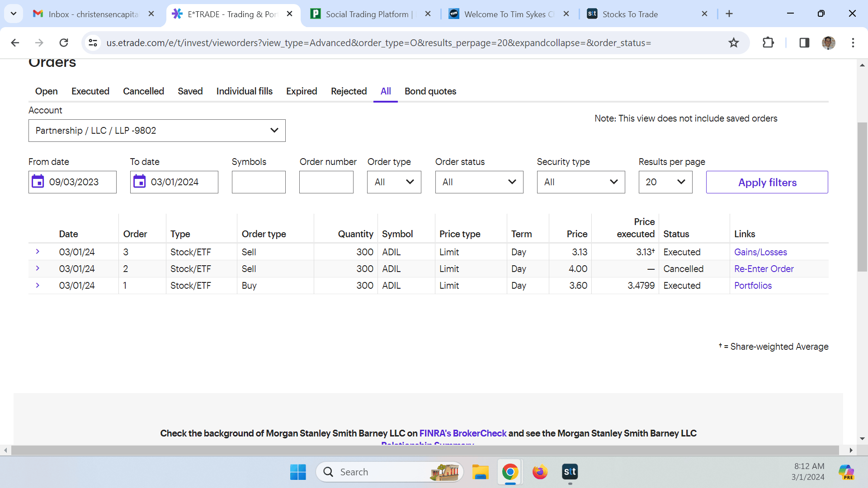
Task: Switch to the Executed orders tab
Action: 90,91
